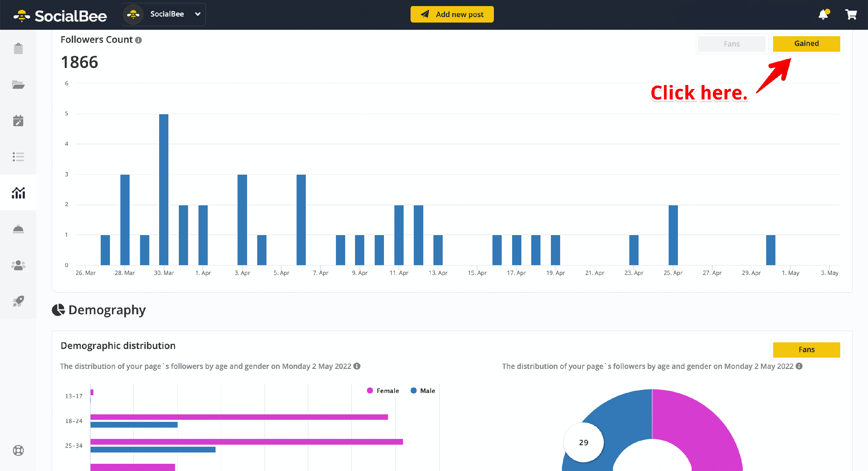Click info icon beside left distribution description
This screenshot has width=868, height=471.
pyautogui.click(x=357, y=366)
